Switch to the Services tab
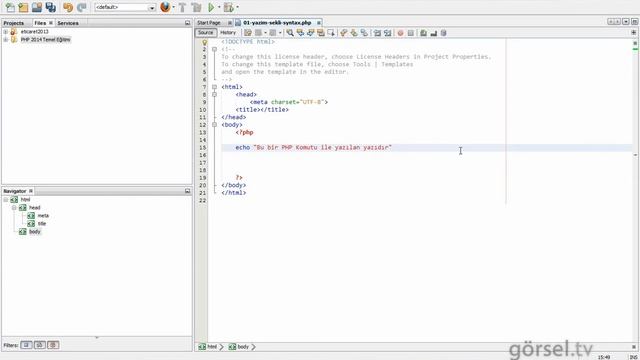 [x=68, y=23]
